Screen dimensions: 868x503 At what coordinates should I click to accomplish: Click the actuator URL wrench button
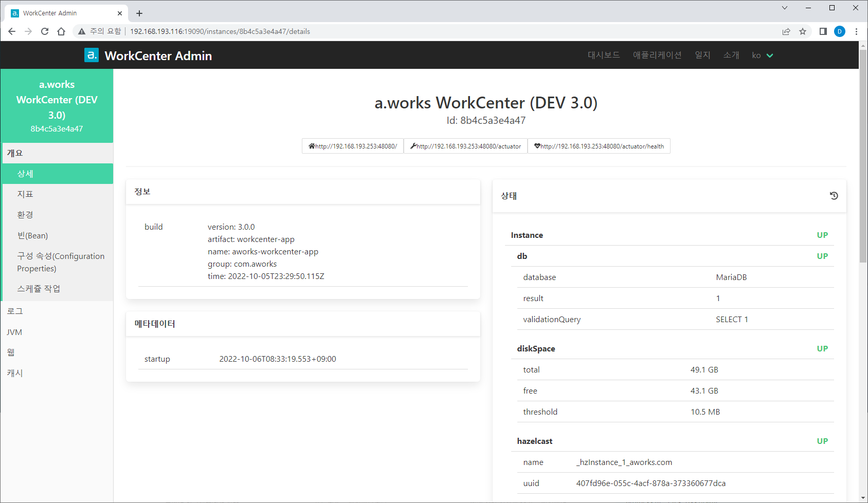[465, 146]
